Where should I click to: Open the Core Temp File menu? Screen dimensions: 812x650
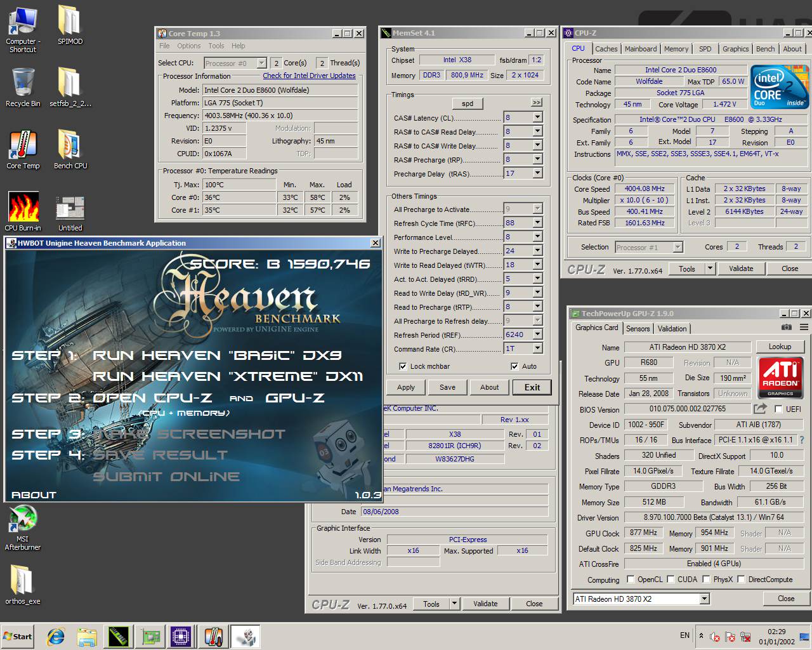tap(164, 46)
